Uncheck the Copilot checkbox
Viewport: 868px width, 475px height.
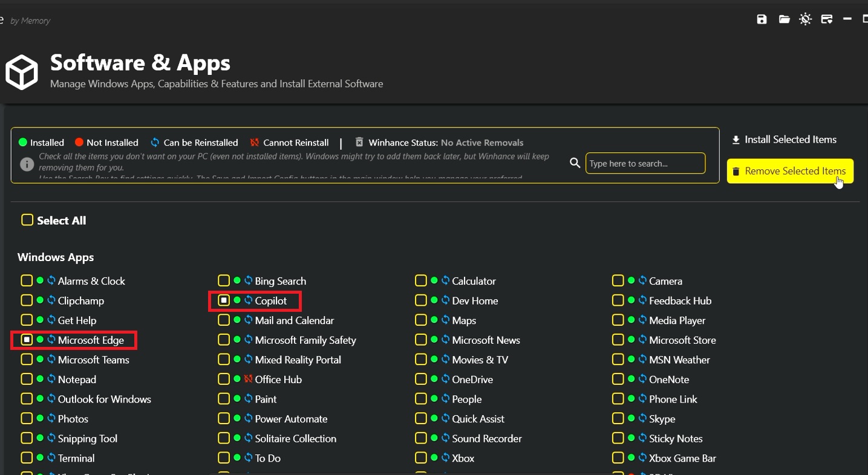tap(224, 300)
